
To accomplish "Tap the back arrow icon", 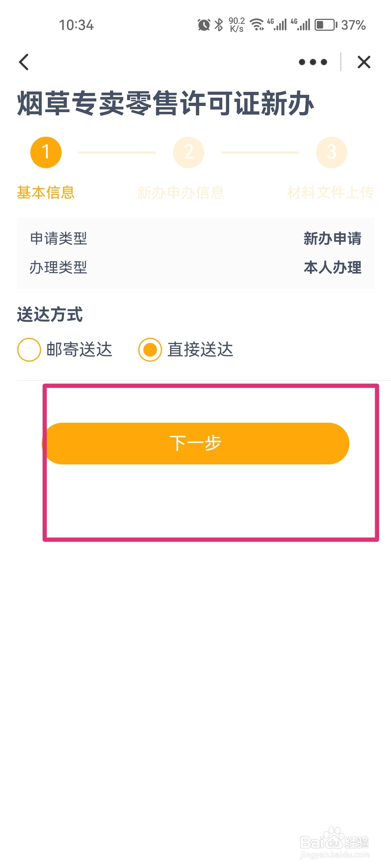I will 24,62.
